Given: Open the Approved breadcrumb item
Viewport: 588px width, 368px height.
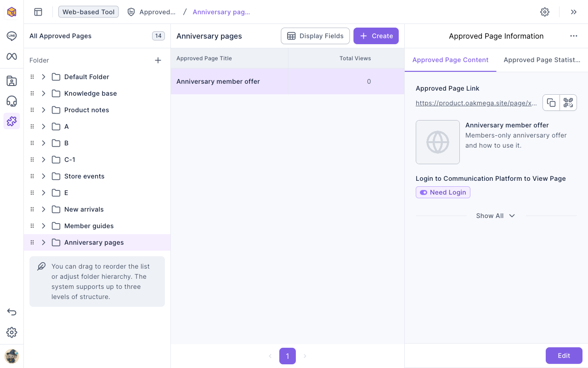Looking at the screenshot, I should point(152,12).
